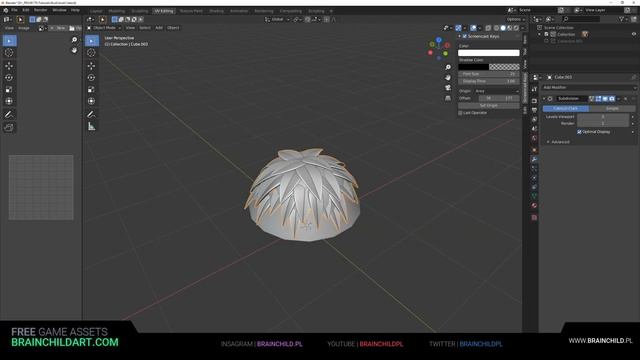Select the Transform tool in the UV editor toolbar
This screenshot has height=360, width=640.
click(x=9, y=101)
